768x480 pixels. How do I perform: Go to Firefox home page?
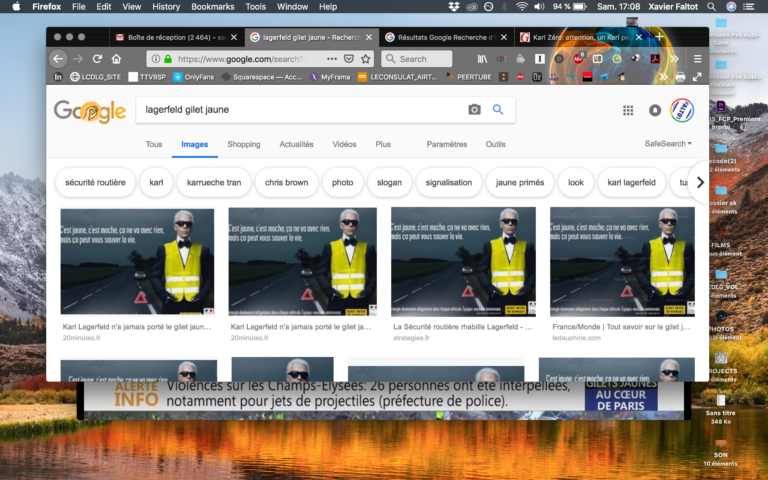click(x=116, y=59)
